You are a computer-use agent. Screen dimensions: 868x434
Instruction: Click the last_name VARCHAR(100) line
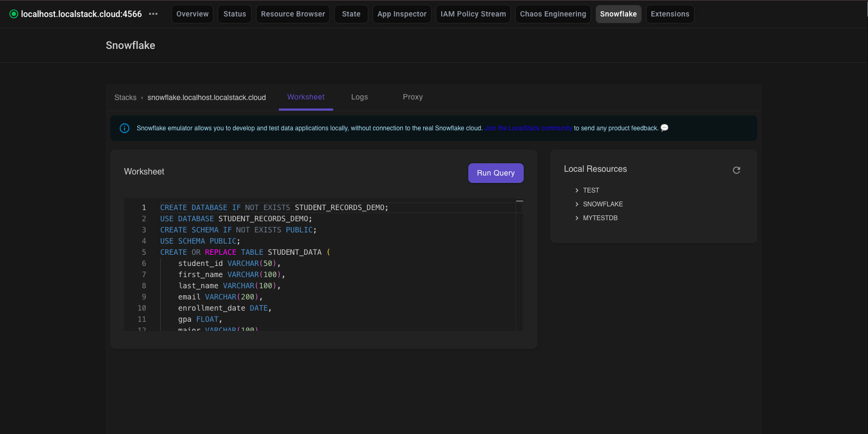pos(229,286)
